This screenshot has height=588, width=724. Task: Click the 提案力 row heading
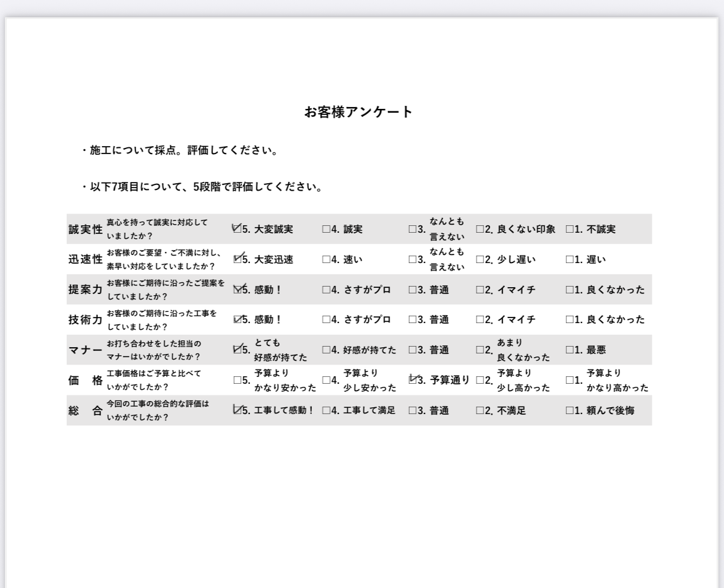click(85, 290)
